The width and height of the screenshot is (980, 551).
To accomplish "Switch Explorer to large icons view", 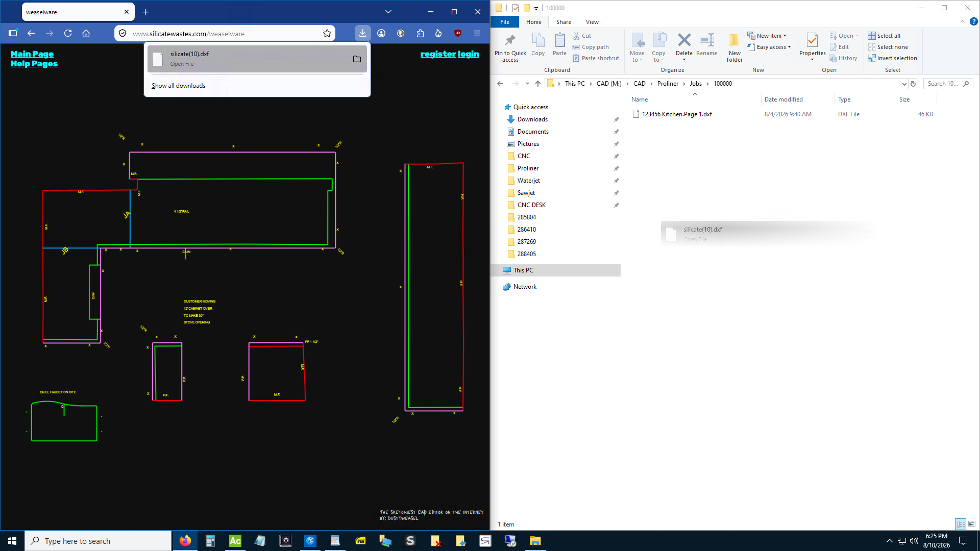I will coord(972,524).
